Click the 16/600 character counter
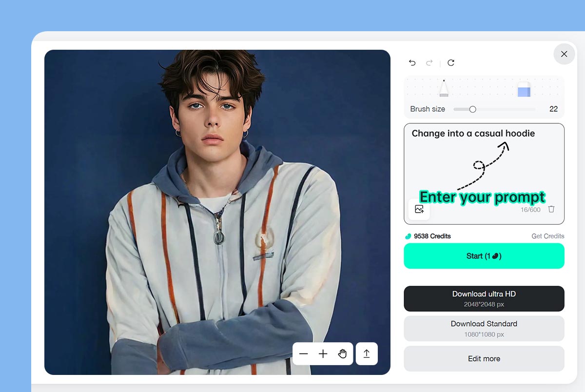Image resolution: width=585 pixels, height=392 pixels. tap(530, 210)
